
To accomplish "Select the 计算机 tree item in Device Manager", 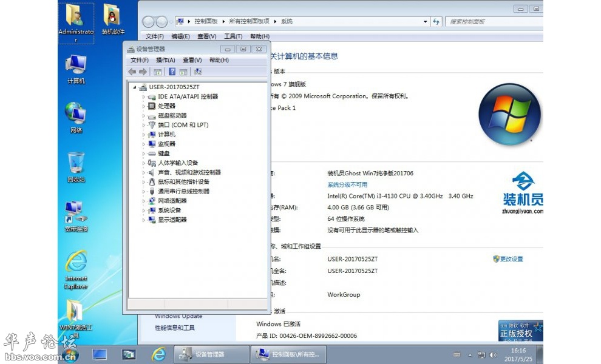I will [x=167, y=135].
